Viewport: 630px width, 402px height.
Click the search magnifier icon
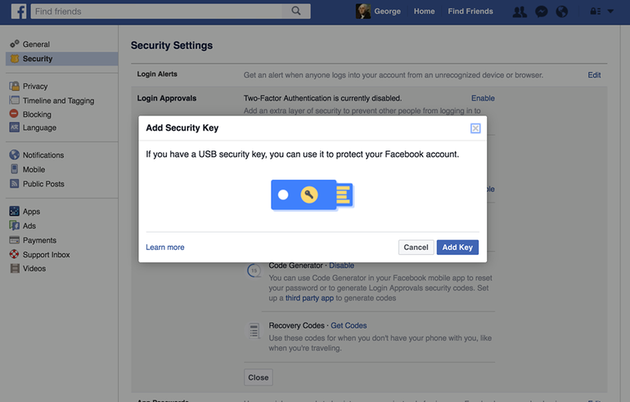[x=296, y=11]
